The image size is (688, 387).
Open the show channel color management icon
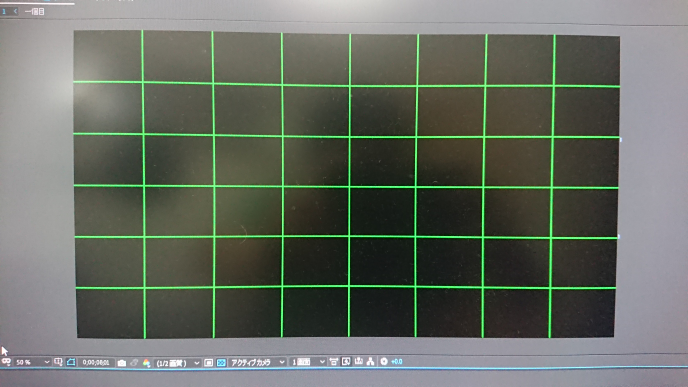tap(147, 363)
